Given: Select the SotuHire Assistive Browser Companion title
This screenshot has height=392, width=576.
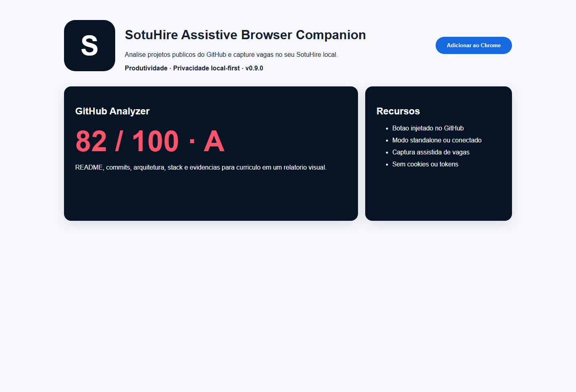Looking at the screenshot, I should [x=245, y=35].
